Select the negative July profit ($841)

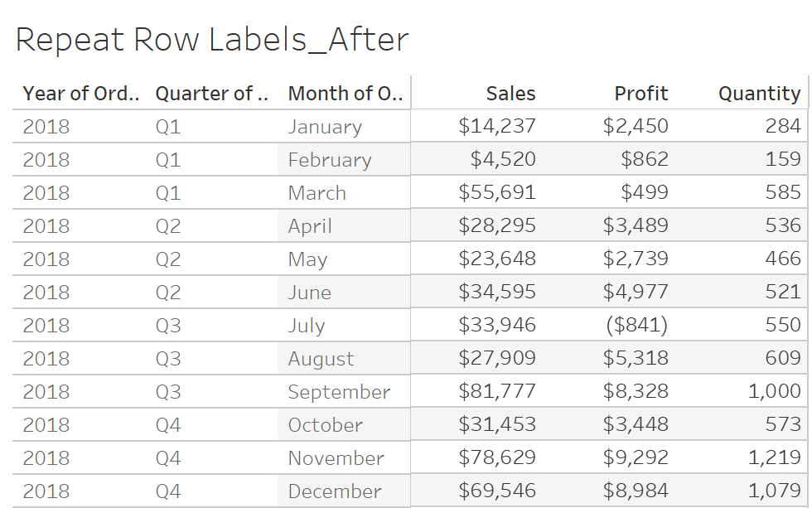click(x=636, y=325)
